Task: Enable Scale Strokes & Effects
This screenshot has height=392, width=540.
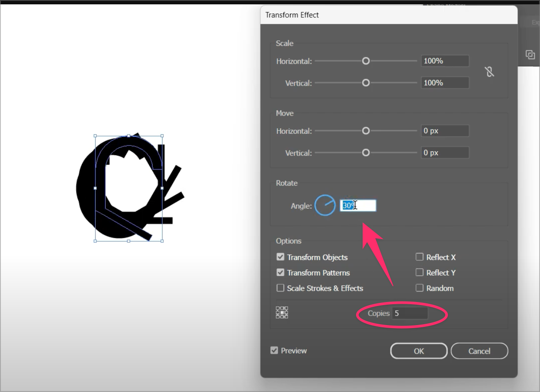Action: point(280,288)
